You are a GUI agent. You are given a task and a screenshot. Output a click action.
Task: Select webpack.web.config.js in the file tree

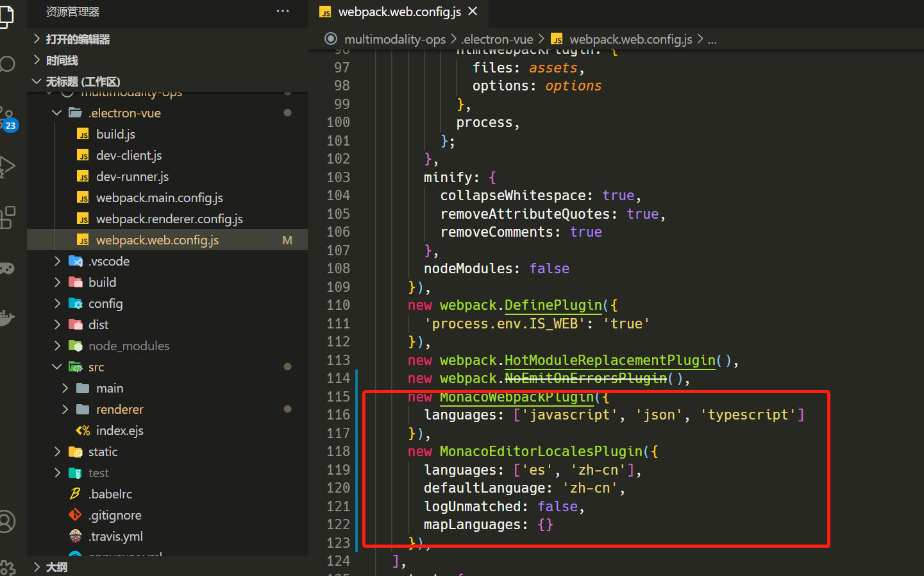(167, 240)
